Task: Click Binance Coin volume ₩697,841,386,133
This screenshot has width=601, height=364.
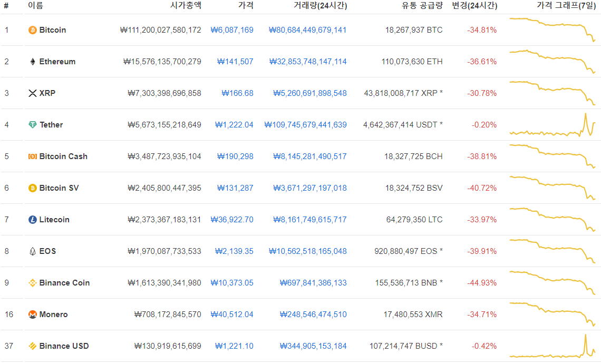Action: (x=313, y=283)
